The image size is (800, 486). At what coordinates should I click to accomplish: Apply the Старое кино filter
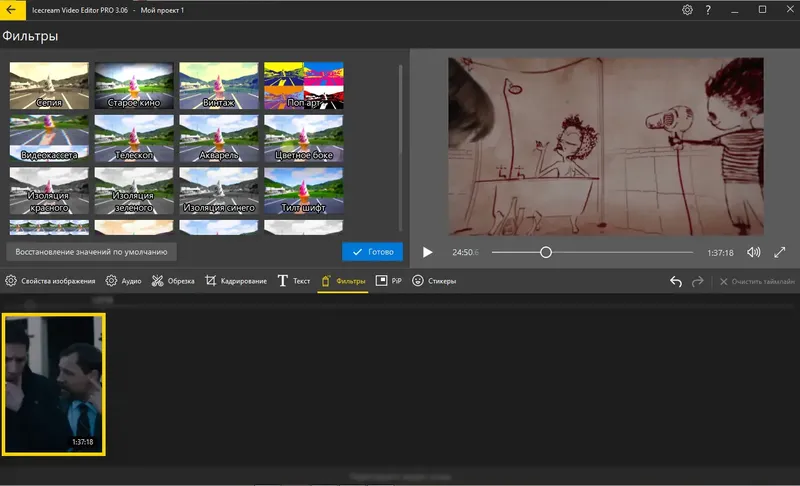[x=134, y=85]
